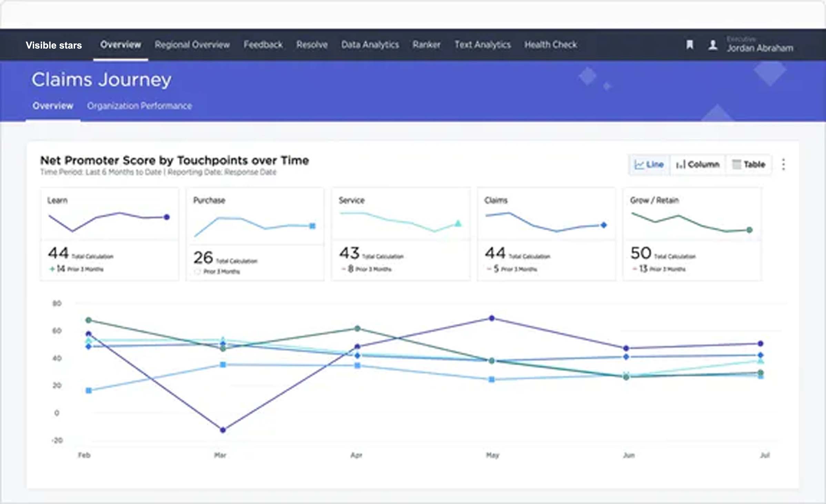Click the user profile icon
Viewport: 826px width, 504px height.
(x=713, y=45)
